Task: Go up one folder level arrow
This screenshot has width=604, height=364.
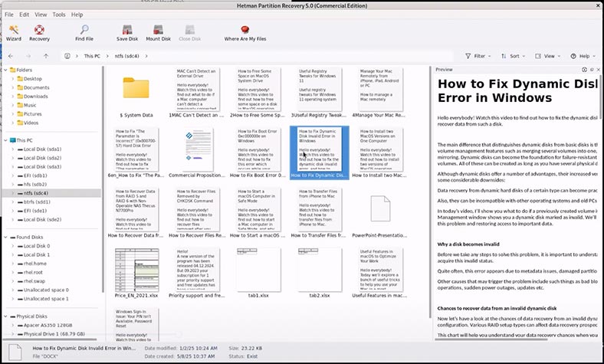Action: coord(46,56)
